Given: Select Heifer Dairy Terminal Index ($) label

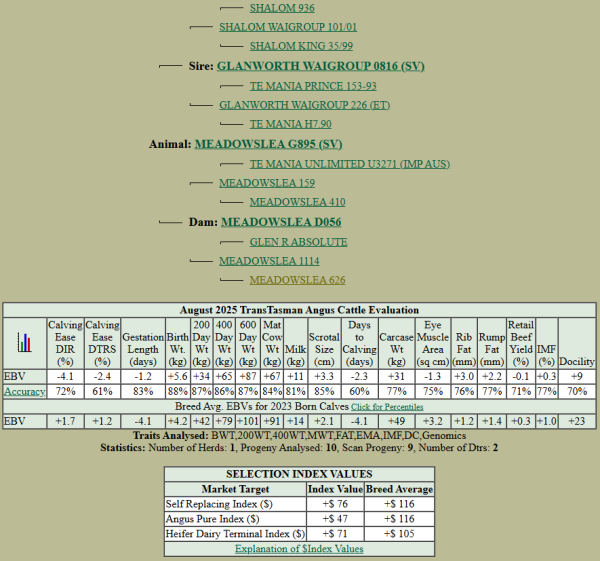Looking at the screenshot, I should pos(235,534).
